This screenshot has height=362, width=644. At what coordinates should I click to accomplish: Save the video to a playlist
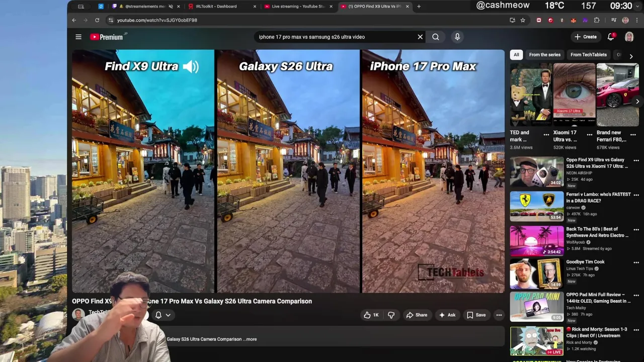click(x=476, y=315)
